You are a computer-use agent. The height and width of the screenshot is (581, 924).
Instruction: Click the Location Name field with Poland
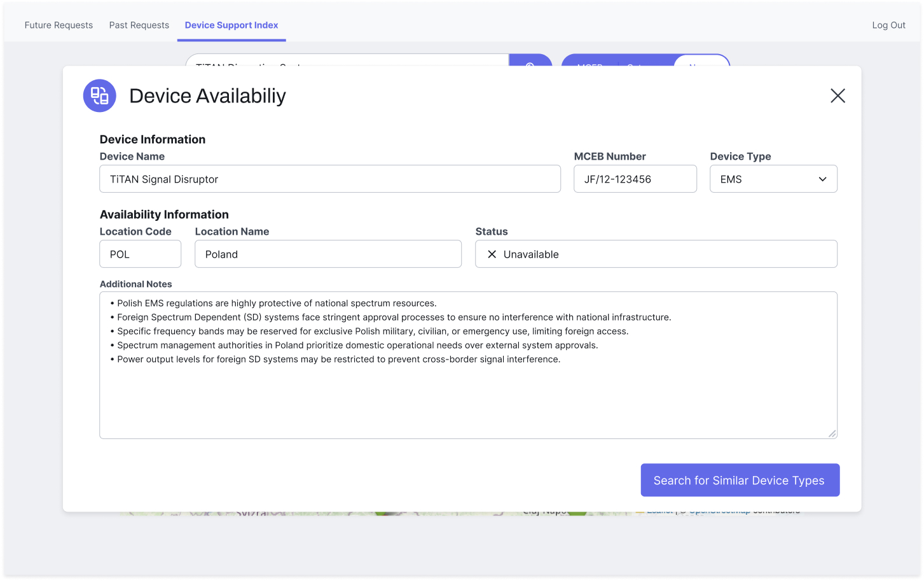pos(328,254)
